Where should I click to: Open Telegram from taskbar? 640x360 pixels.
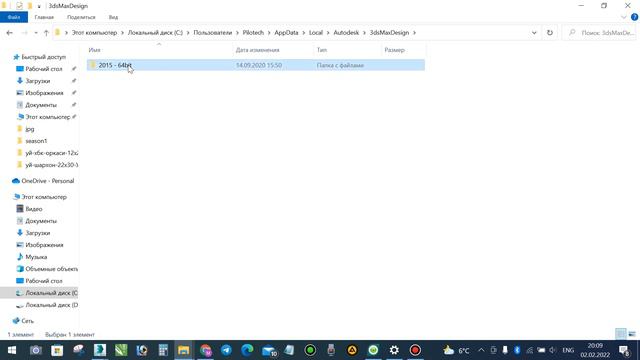point(226,350)
